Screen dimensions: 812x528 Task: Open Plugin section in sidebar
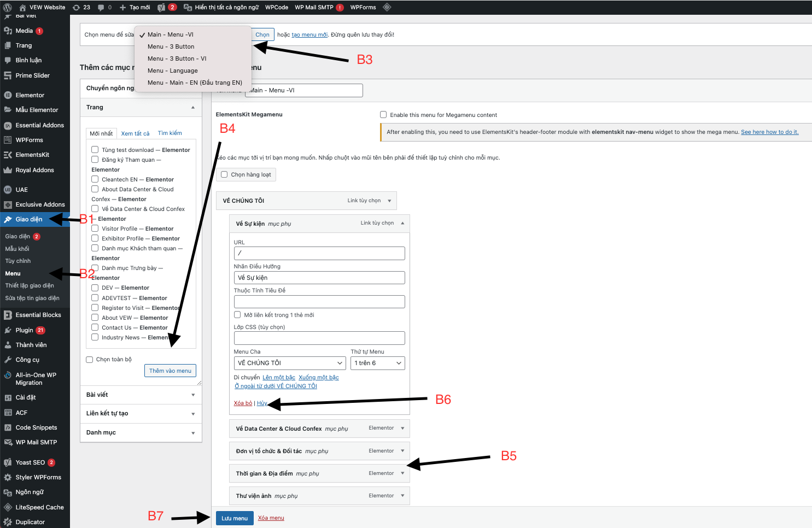point(24,330)
